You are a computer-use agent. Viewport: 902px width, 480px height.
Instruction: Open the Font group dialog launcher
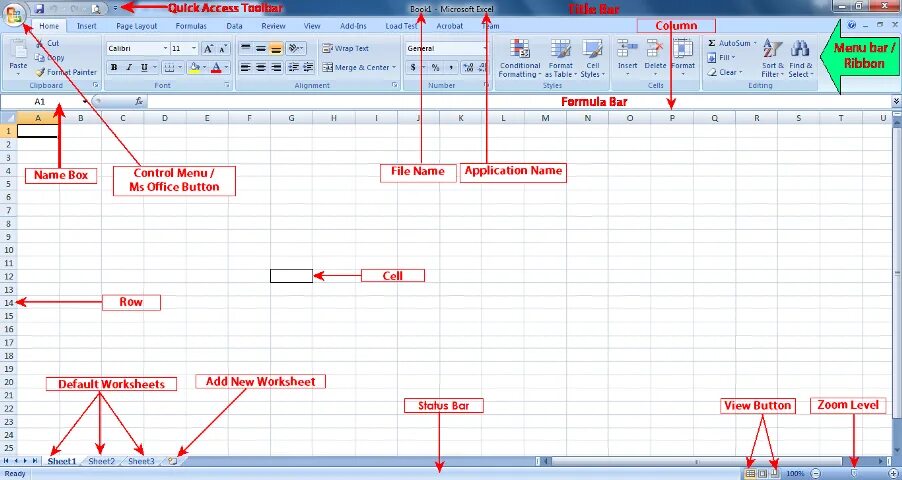click(x=227, y=85)
